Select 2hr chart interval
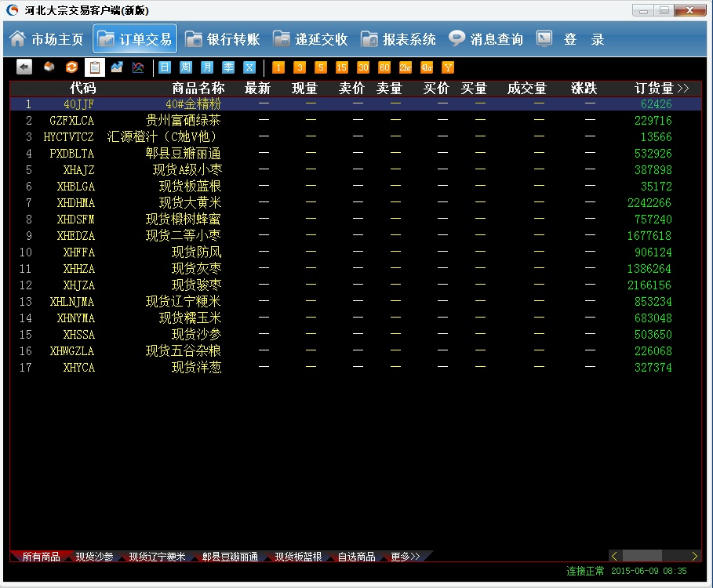713x588 pixels. (x=406, y=67)
